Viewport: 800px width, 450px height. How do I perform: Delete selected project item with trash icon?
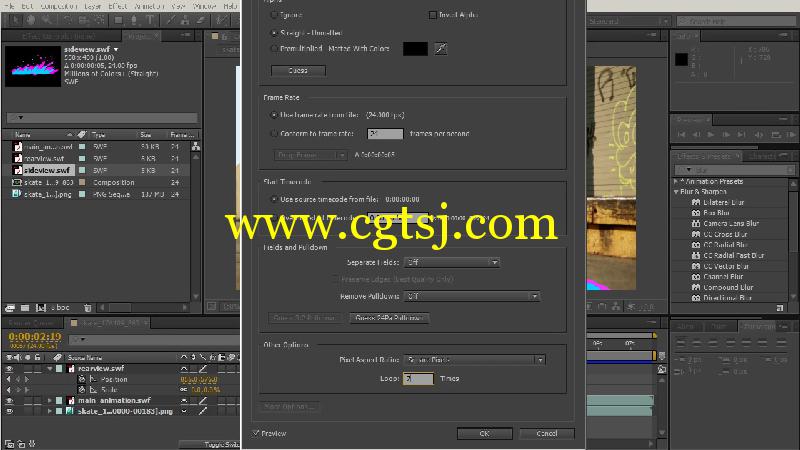tap(88, 308)
